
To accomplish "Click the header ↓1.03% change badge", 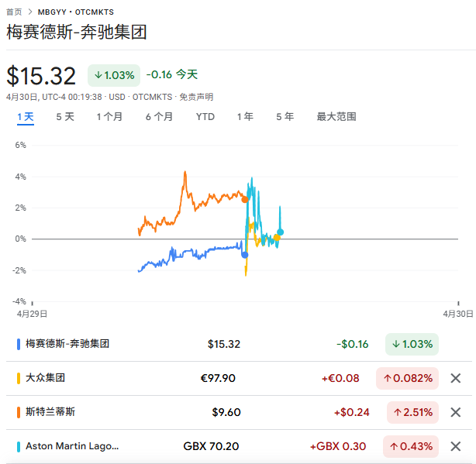I will pyautogui.click(x=114, y=75).
